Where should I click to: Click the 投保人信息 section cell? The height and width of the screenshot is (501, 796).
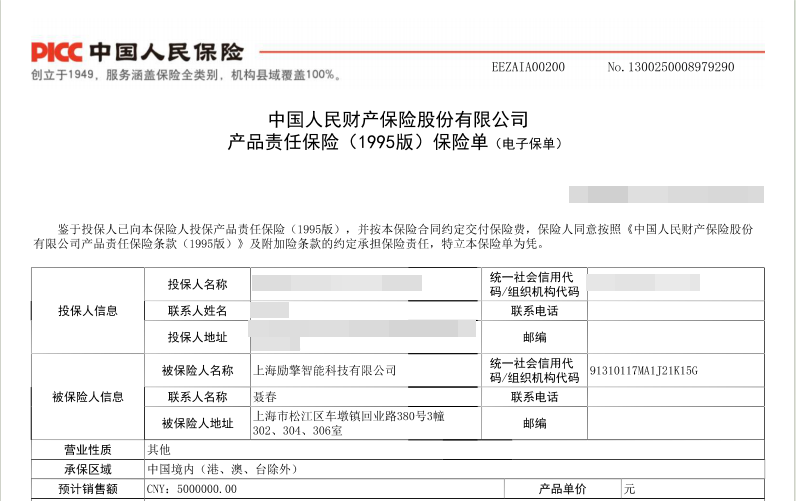(x=88, y=310)
